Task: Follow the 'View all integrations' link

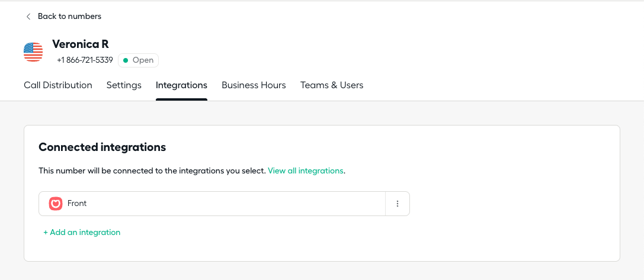Action: 306,171
